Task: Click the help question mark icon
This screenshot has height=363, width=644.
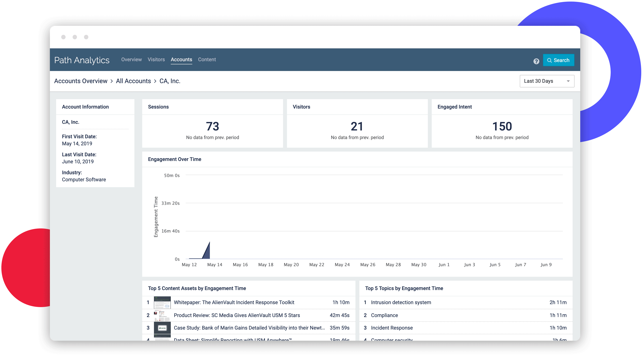Action: (x=536, y=61)
